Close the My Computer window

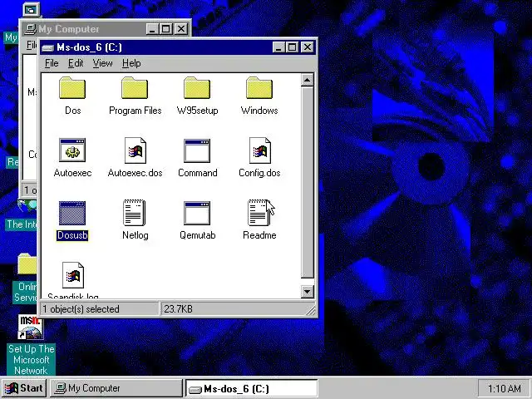tap(181, 29)
